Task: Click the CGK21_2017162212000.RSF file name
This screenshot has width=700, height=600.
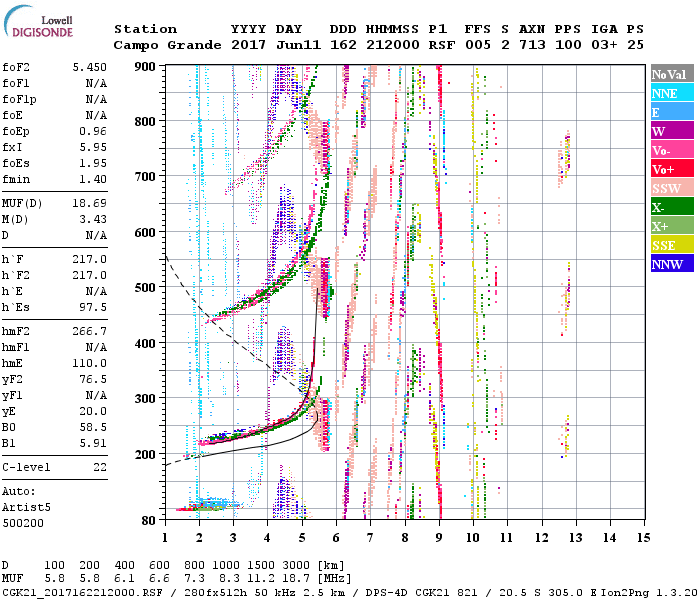Action: pyautogui.click(x=82, y=593)
